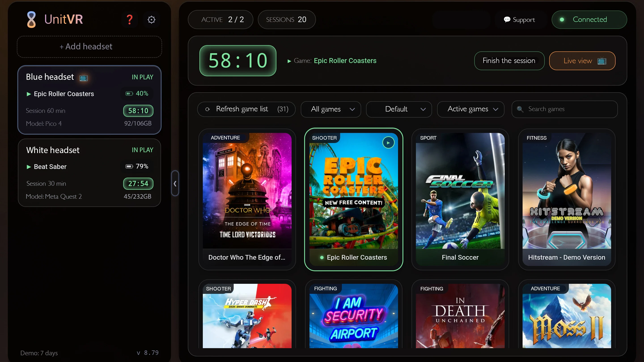Click the Model: Meta Quest 2 label
The width and height of the screenshot is (644, 362).
coord(54,197)
